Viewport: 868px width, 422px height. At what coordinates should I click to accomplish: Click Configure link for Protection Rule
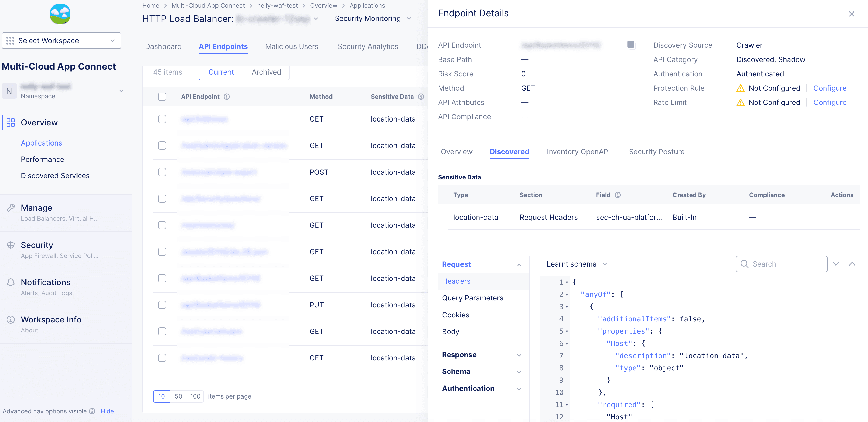pos(829,88)
